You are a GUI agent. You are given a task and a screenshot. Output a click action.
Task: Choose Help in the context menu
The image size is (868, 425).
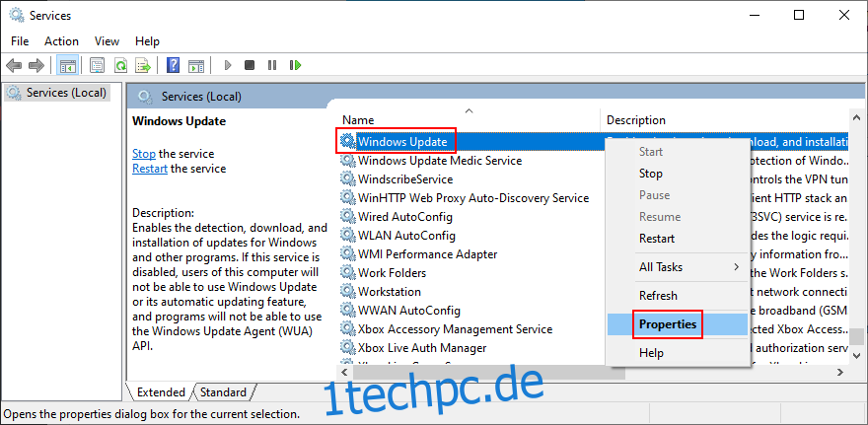[679, 352]
